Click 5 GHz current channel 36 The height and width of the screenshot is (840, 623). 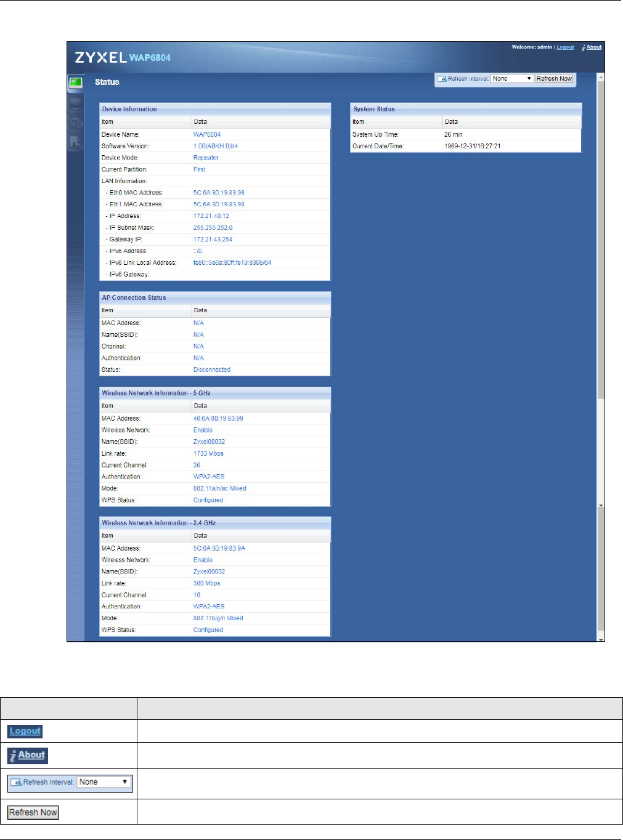[x=197, y=466]
